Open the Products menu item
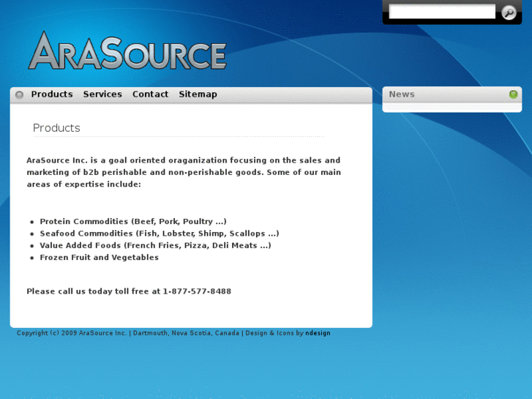 (52, 94)
